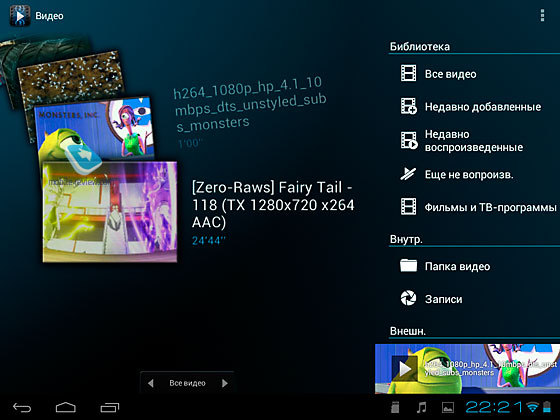
Task: Tap the recent apps button
Action: tap(110, 407)
